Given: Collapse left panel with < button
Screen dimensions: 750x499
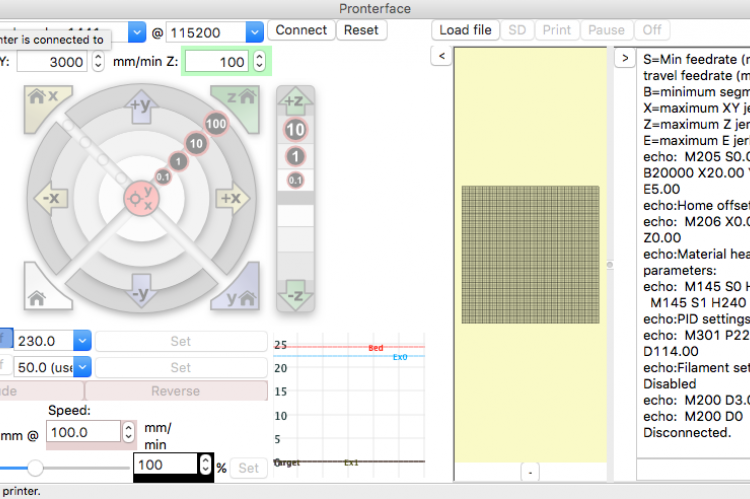Looking at the screenshot, I should pos(441,56).
